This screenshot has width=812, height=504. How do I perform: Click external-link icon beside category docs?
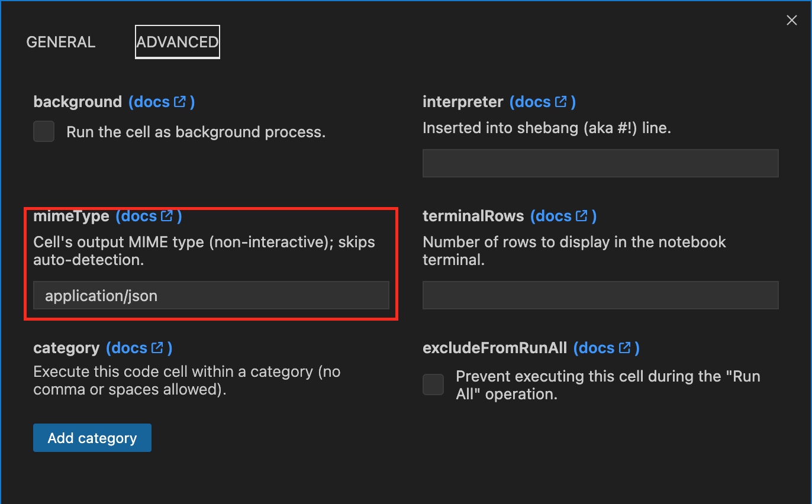click(x=157, y=348)
